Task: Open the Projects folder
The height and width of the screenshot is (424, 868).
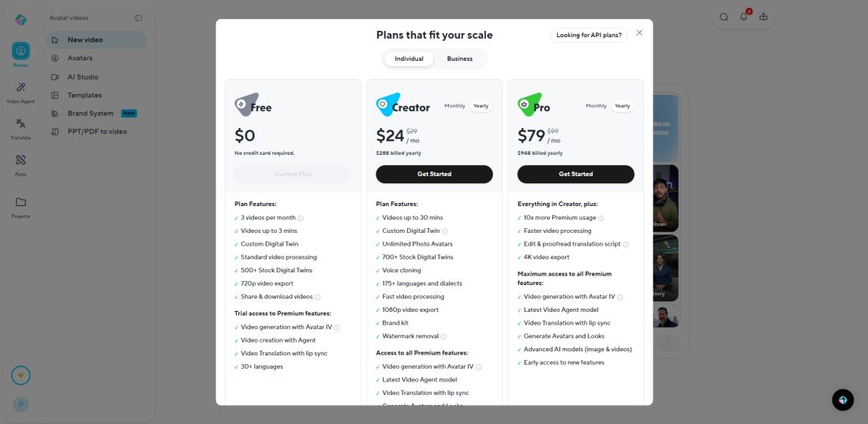Action: 21,203
